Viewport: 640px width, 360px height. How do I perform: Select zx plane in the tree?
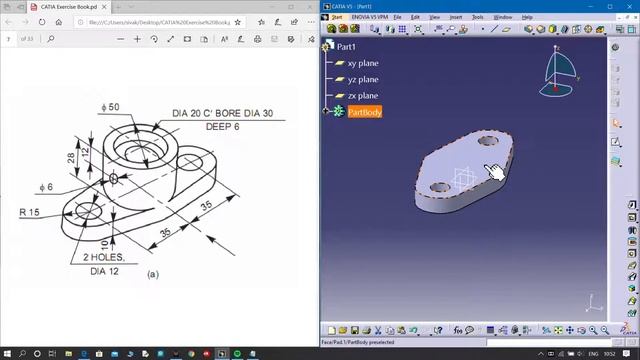tap(363, 96)
